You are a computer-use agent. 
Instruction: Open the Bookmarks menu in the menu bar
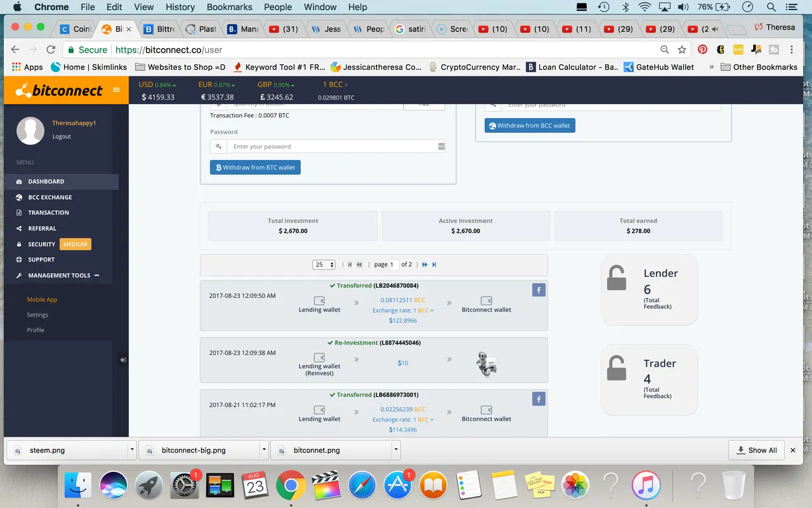[x=230, y=7]
